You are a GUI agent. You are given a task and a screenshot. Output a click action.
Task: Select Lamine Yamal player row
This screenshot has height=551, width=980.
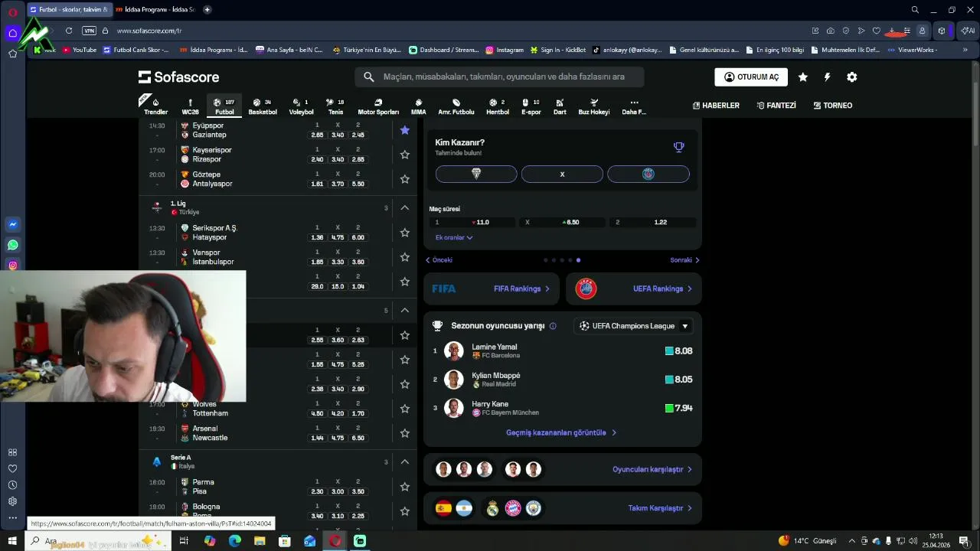pyautogui.click(x=563, y=351)
